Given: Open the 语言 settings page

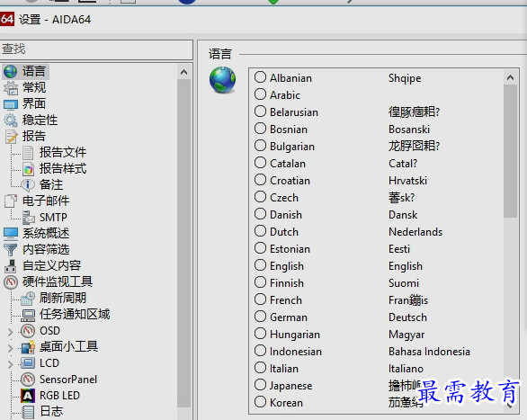Looking at the screenshot, I should [x=33, y=71].
